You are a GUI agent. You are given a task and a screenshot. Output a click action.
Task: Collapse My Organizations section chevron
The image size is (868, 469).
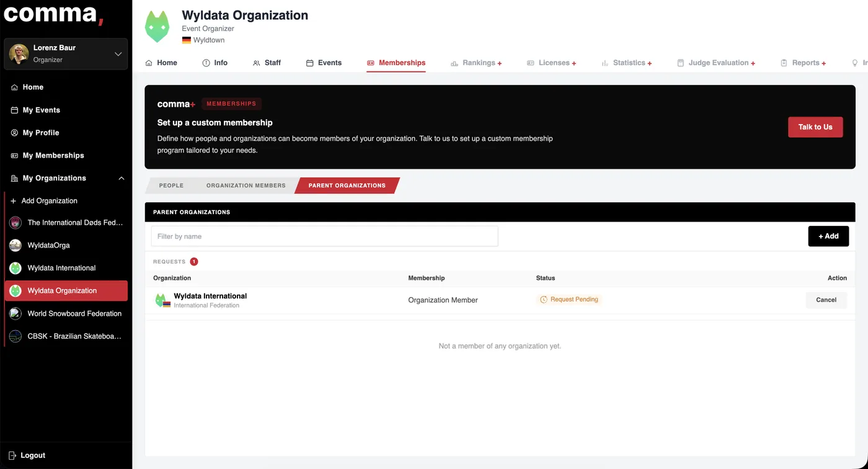click(121, 178)
